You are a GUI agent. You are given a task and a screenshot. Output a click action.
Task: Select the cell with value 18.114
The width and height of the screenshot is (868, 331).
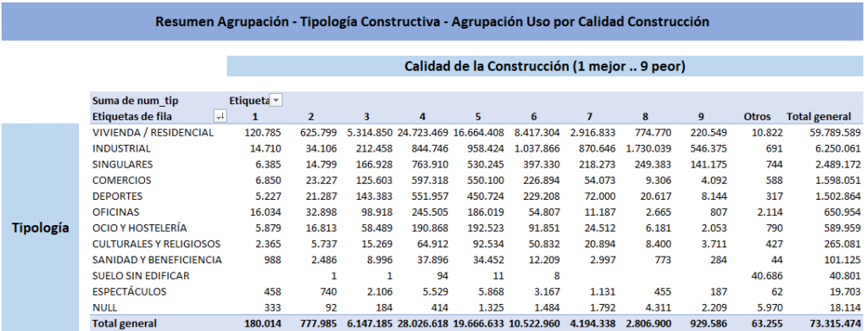coord(845,308)
